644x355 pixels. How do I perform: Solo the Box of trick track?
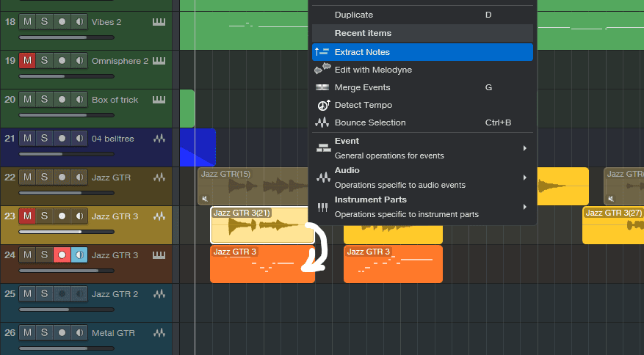[x=44, y=99]
